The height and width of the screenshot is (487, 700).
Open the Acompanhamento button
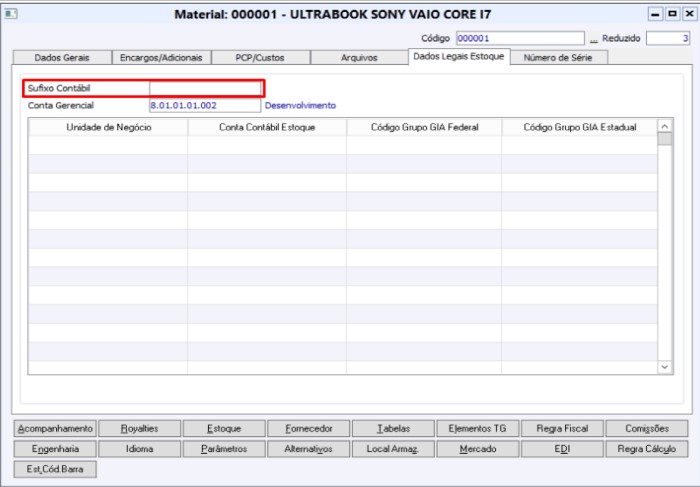point(55,429)
